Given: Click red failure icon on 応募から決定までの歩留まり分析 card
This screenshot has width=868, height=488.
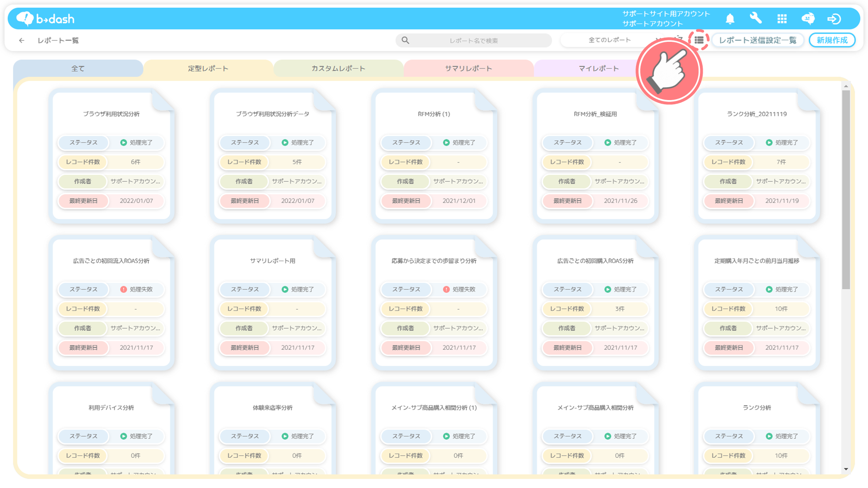Looking at the screenshot, I should coord(446,290).
